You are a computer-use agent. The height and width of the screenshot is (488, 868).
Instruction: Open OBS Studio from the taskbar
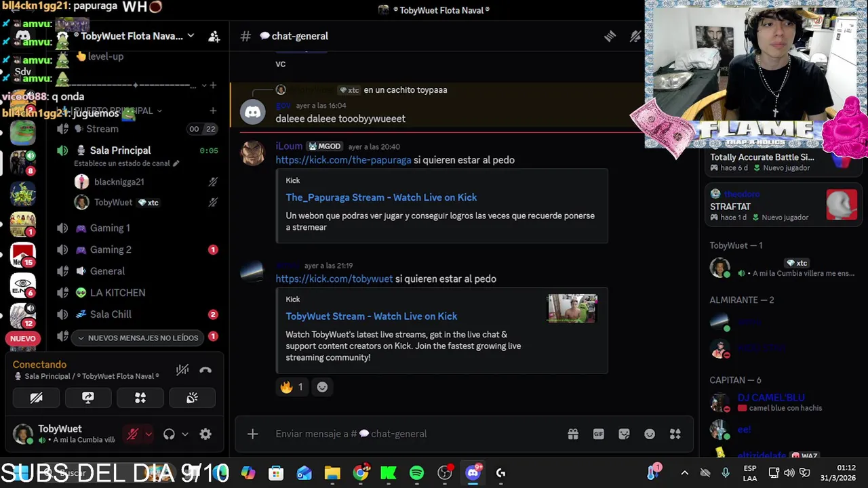[x=445, y=473]
